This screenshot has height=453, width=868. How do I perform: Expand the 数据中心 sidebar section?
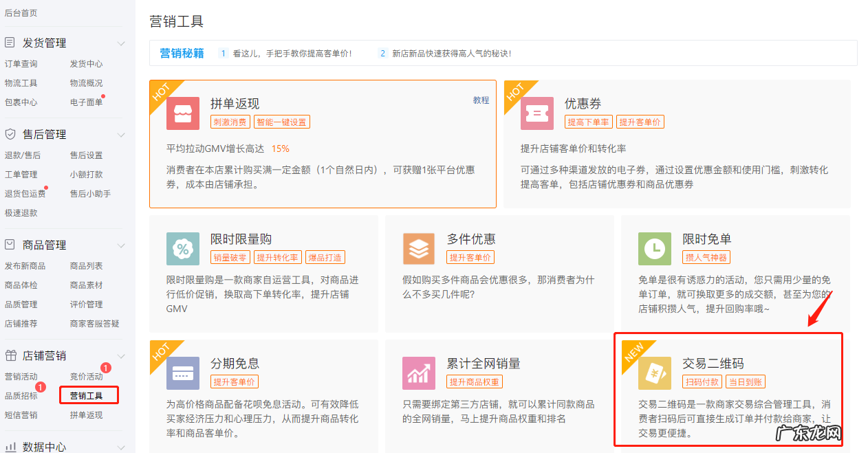pyautogui.click(x=122, y=445)
